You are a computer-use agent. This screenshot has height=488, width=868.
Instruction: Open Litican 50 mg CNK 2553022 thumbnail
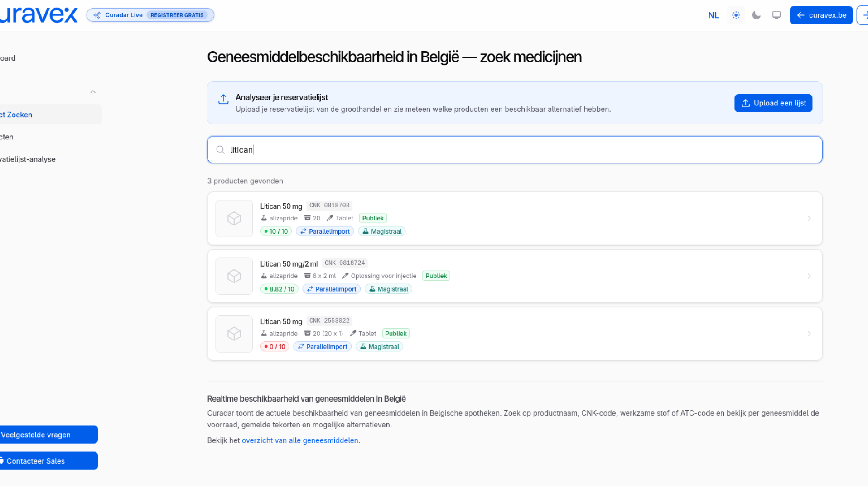(234, 334)
